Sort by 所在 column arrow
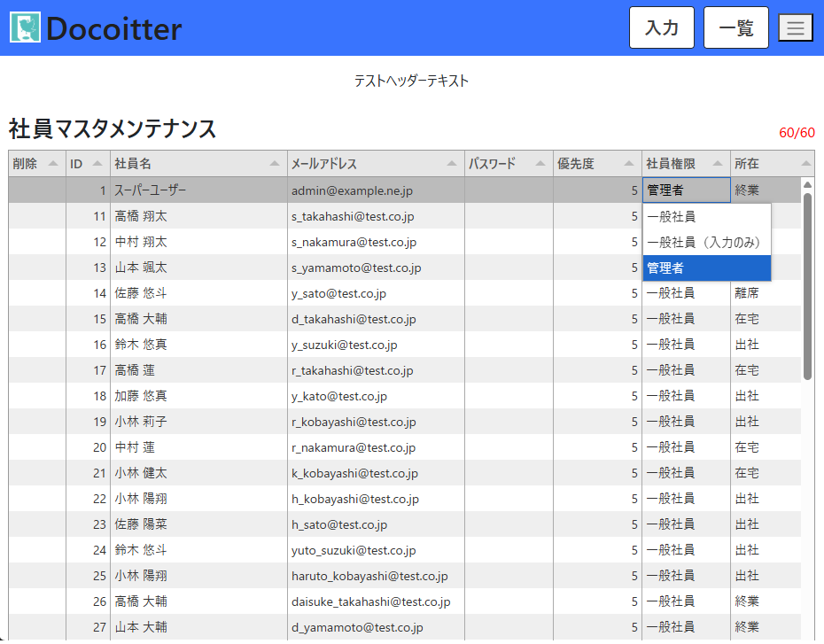This screenshot has width=824, height=644. [x=805, y=164]
